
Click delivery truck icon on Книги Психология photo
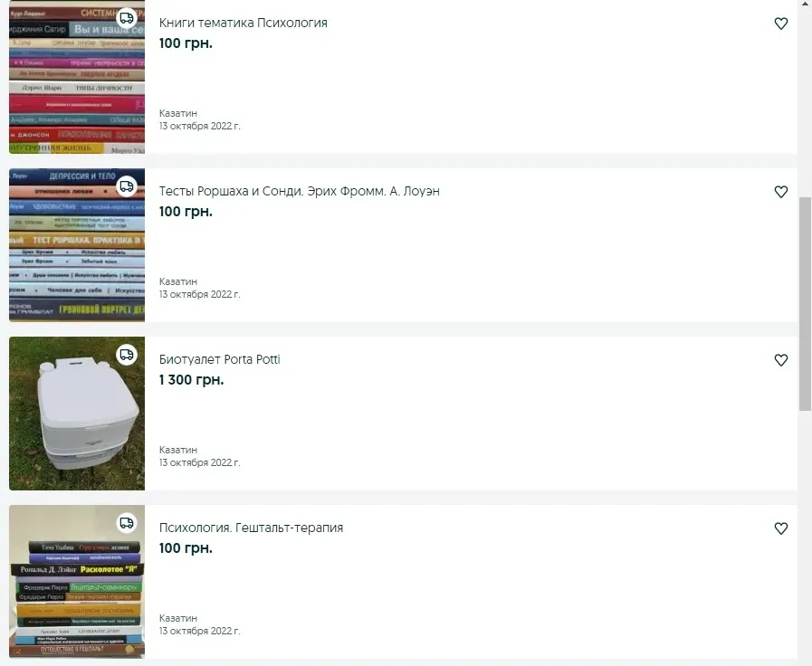click(127, 17)
